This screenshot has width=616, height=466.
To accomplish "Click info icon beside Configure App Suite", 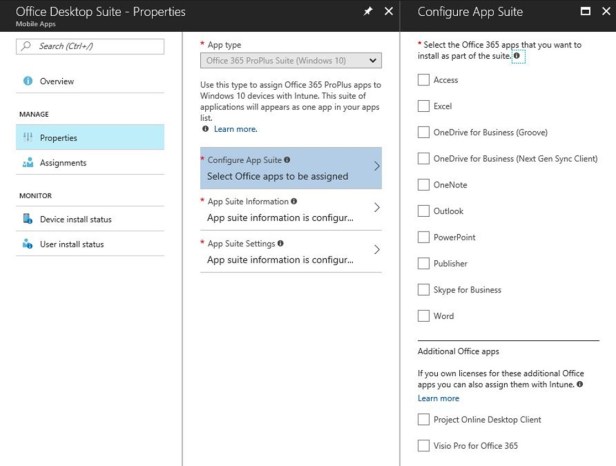I will [x=288, y=160].
